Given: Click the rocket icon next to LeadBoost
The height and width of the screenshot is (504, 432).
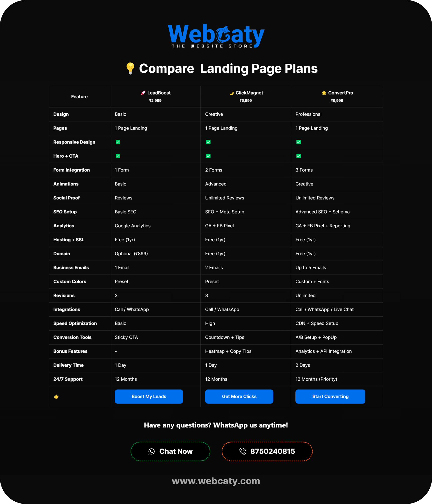Looking at the screenshot, I should point(143,93).
